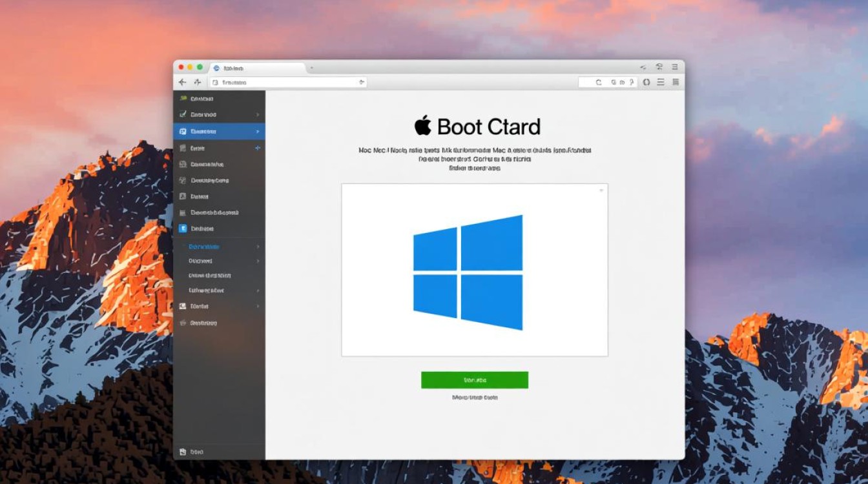Click the bright blue square sidebar icon

183,228
